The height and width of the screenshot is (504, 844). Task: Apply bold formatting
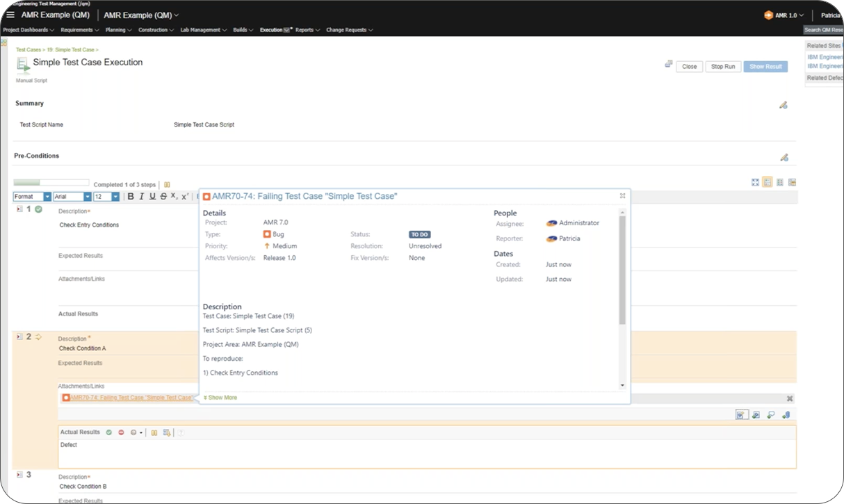point(131,197)
